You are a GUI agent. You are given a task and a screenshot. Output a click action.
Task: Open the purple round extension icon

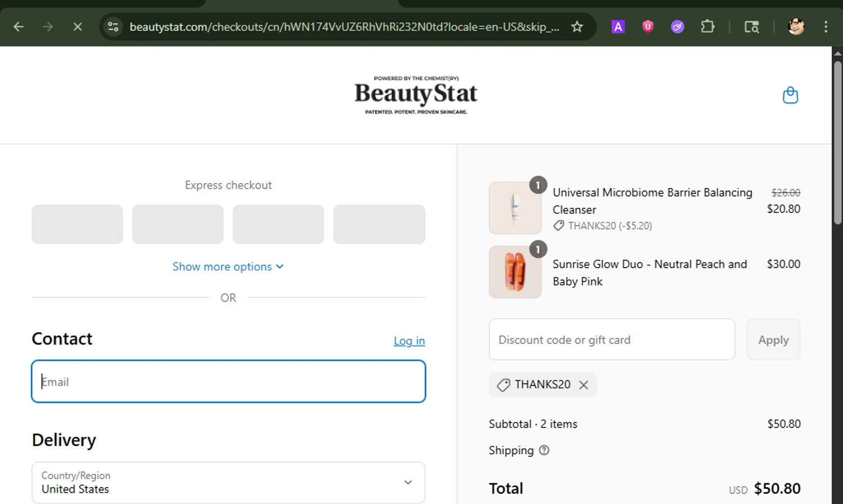pyautogui.click(x=677, y=26)
